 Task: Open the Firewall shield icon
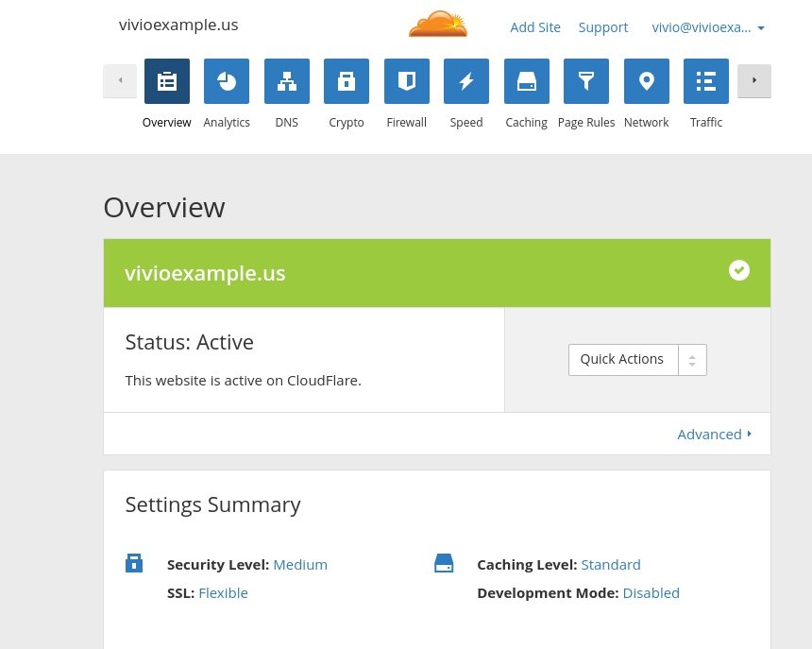(x=407, y=81)
